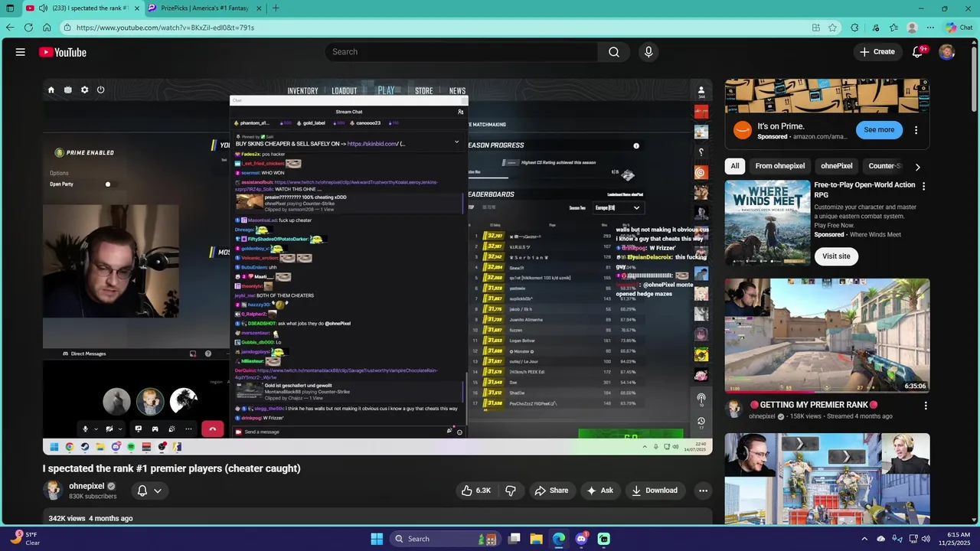Select the All chip

735,166
